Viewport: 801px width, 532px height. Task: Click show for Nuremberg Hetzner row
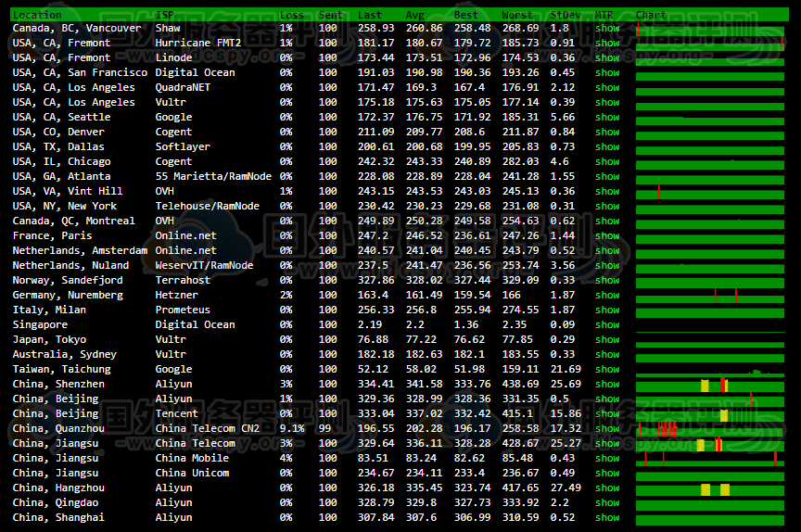(x=607, y=295)
